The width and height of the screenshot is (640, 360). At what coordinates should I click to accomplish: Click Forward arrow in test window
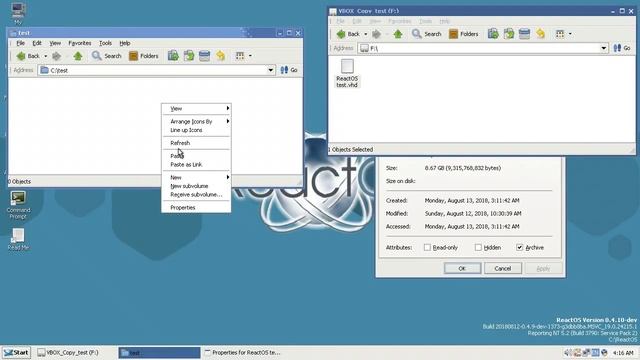pos(56,56)
